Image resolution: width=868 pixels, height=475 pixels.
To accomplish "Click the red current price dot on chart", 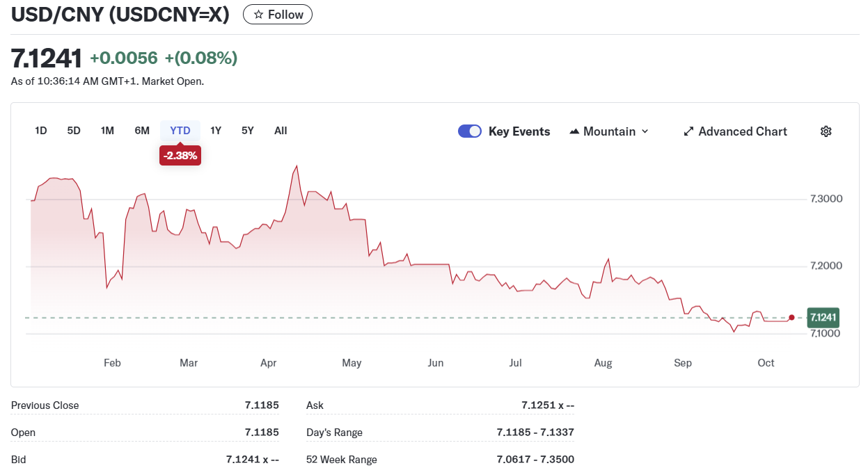I will pos(791,318).
